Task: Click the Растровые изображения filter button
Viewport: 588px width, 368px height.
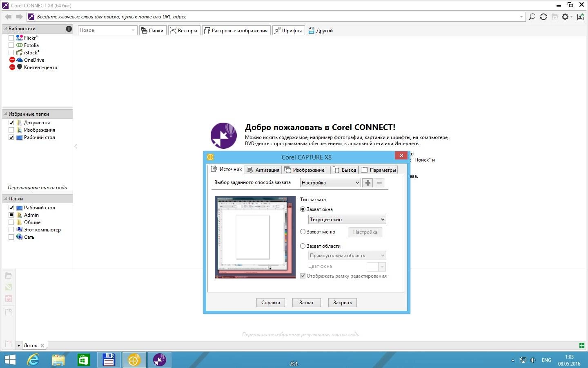Action: (236, 30)
